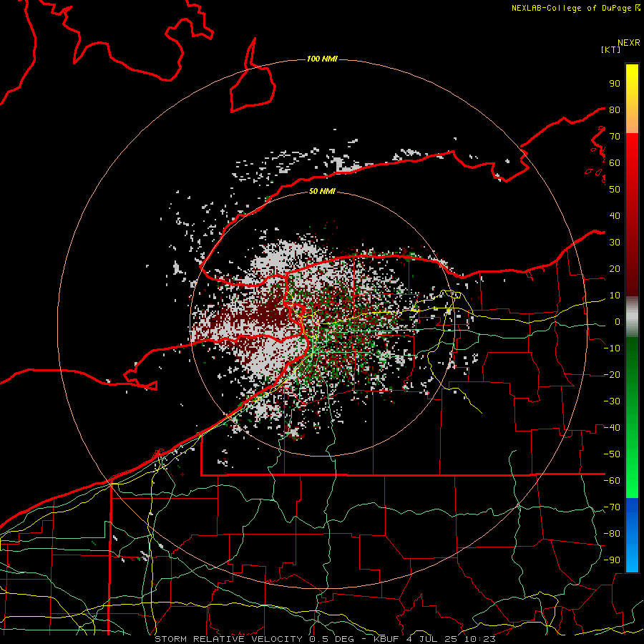Click the -60 value on the velocity scale
644x644 pixels.
click(x=612, y=481)
